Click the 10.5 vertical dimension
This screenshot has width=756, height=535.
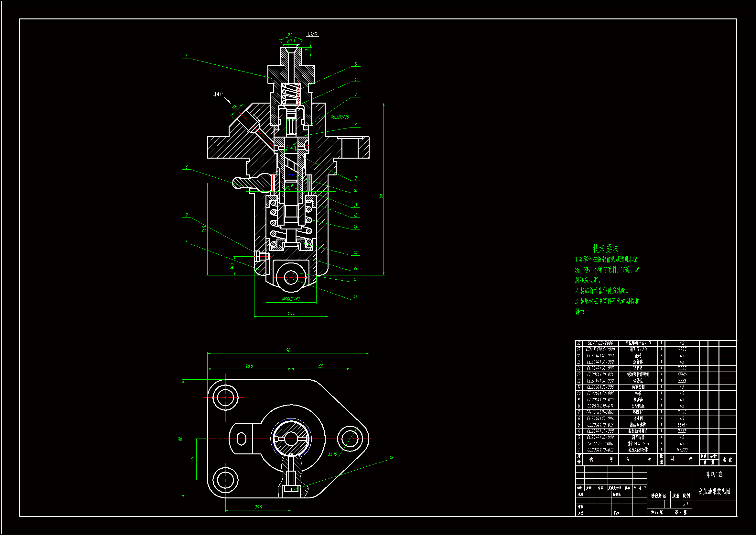point(232,266)
